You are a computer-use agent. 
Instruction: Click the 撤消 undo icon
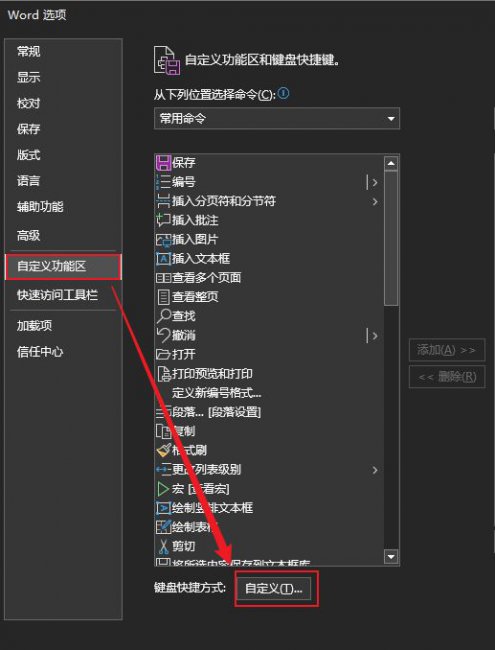tap(163, 335)
